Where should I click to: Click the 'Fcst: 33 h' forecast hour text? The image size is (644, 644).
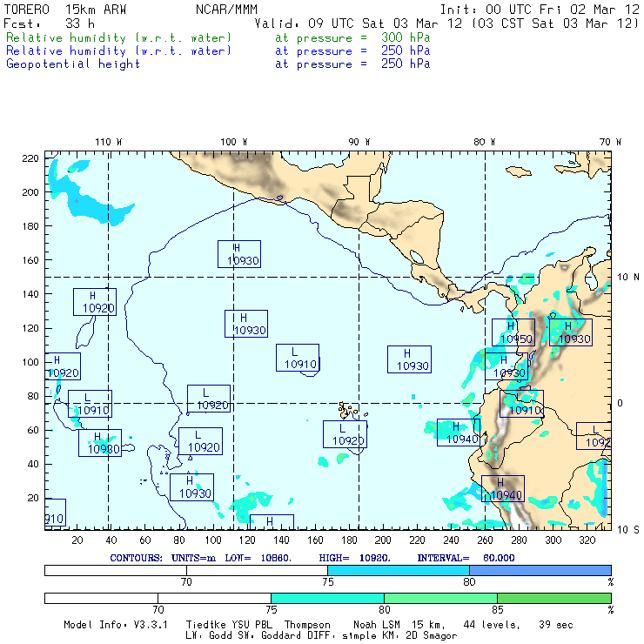[x=50, y=23]
